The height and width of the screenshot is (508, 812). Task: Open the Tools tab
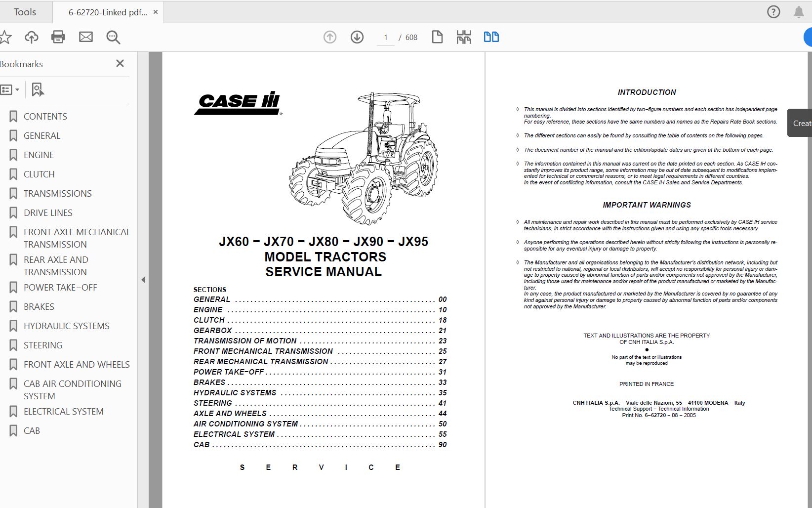(x=25, y=12)
